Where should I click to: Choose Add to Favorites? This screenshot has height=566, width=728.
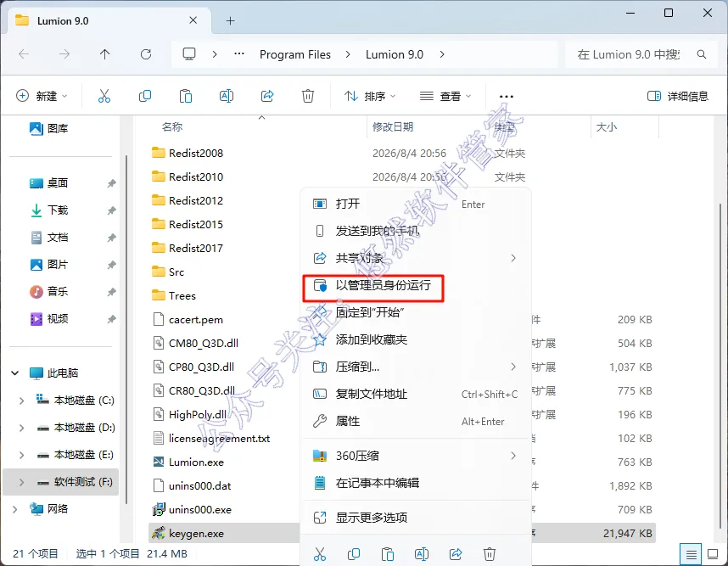[415, 340]
